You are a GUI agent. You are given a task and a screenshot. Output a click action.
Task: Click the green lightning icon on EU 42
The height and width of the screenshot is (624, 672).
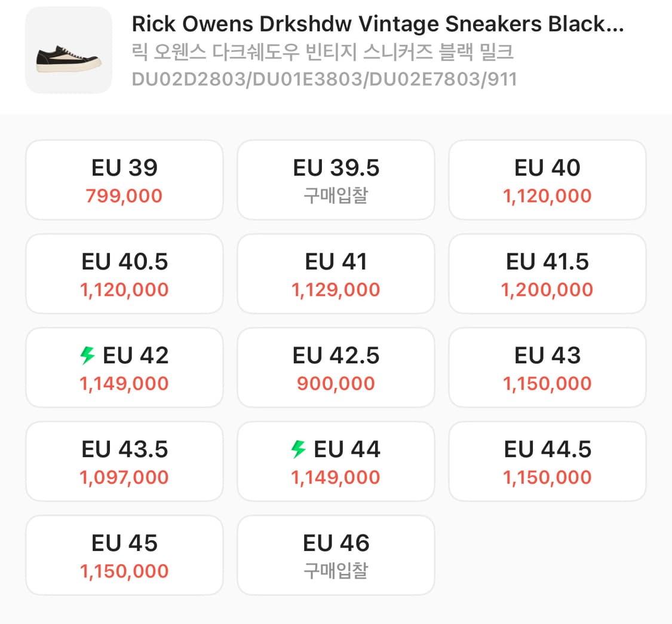point(87,355)
